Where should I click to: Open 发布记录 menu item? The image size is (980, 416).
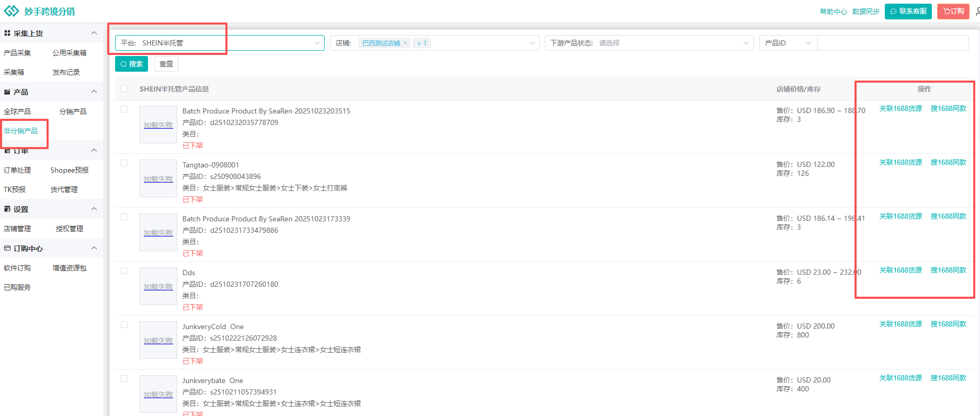click(x=66, y=72)
